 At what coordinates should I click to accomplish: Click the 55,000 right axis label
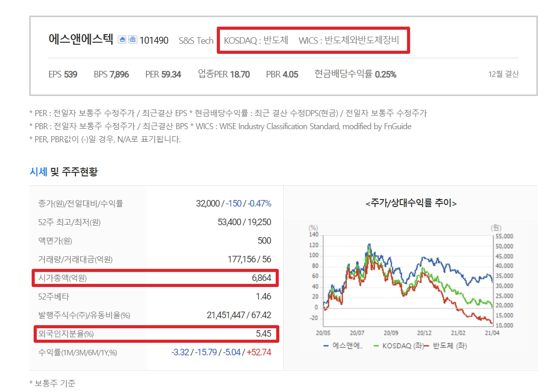pyautogui.click(x=504, y=236)
